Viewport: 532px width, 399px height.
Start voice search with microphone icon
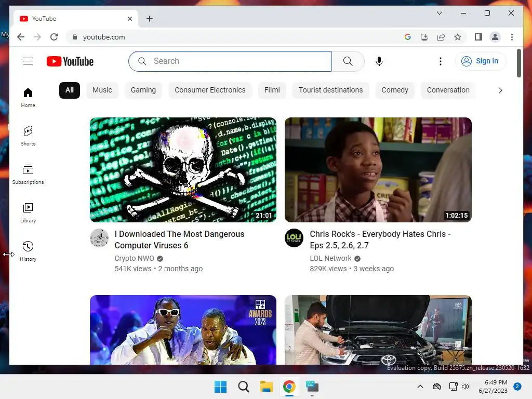pyautogui.click(x=379, y=61)
